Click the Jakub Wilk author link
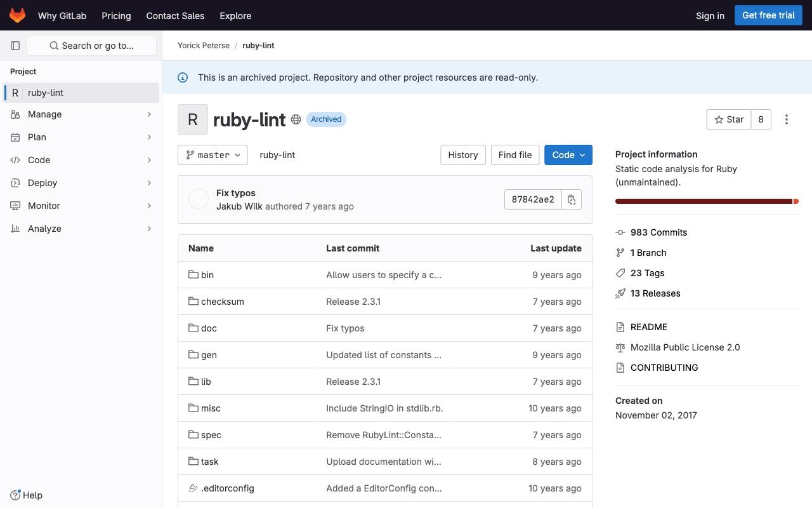The height and width of the screenshot is (508, 812). coord(239,206)
